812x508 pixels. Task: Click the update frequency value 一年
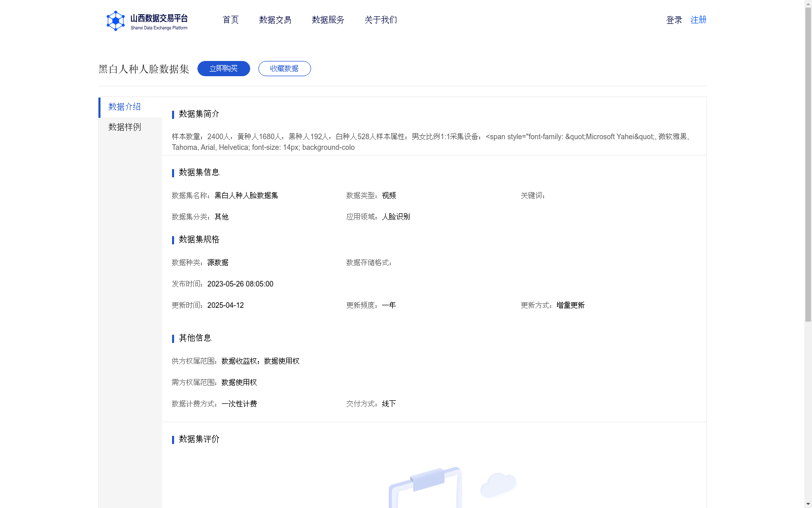pyautogui.click(x=389, y=305)
